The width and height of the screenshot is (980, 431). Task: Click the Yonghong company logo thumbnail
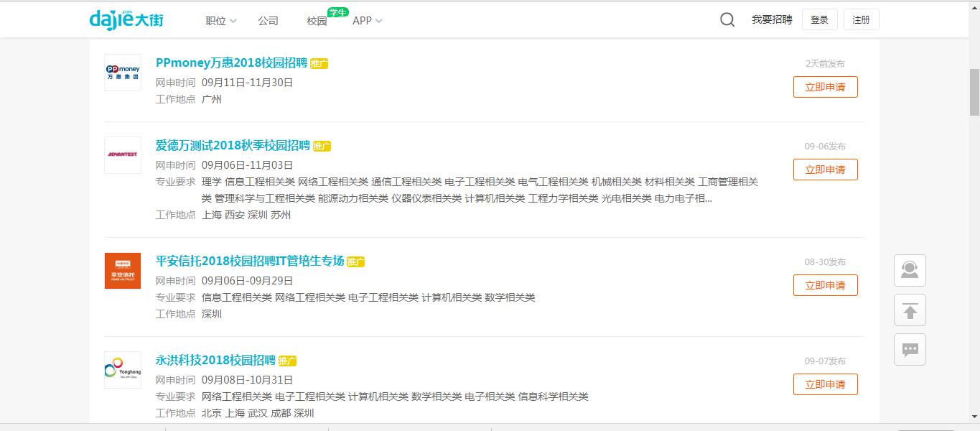[122, 369]
